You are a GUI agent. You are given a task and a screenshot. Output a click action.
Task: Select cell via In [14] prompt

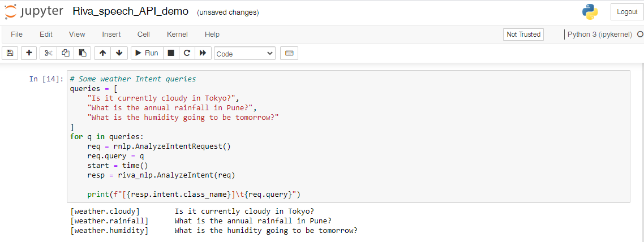click(46, 79)
